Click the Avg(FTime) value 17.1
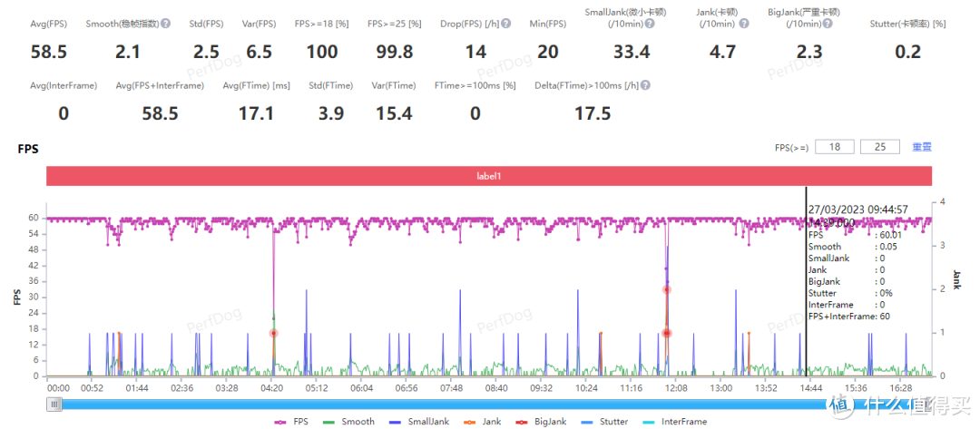Screen dimensions: 980x429 click(x=256, y=113)
